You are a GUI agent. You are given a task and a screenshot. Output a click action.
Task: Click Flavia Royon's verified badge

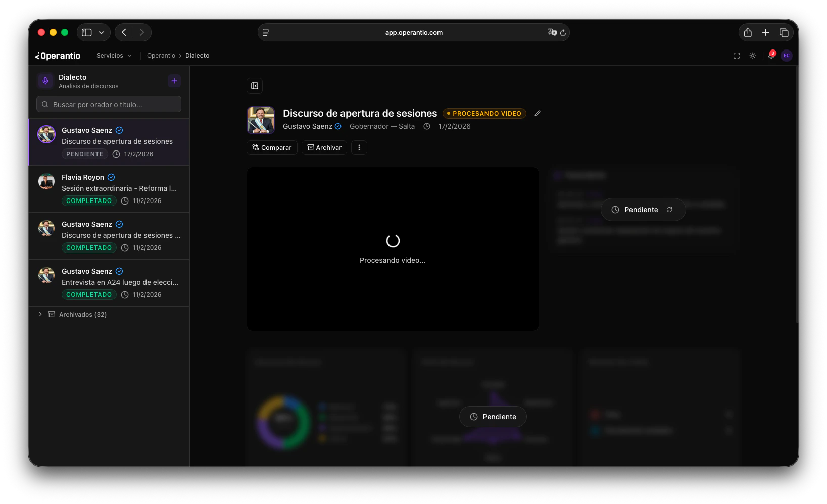(111, 177)
